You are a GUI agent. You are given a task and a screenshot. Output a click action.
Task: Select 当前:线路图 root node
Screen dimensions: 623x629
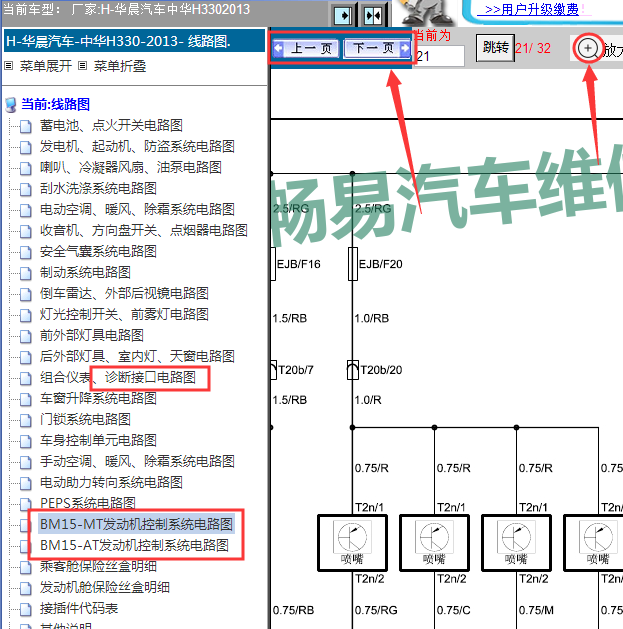click(x=55, y=104)
